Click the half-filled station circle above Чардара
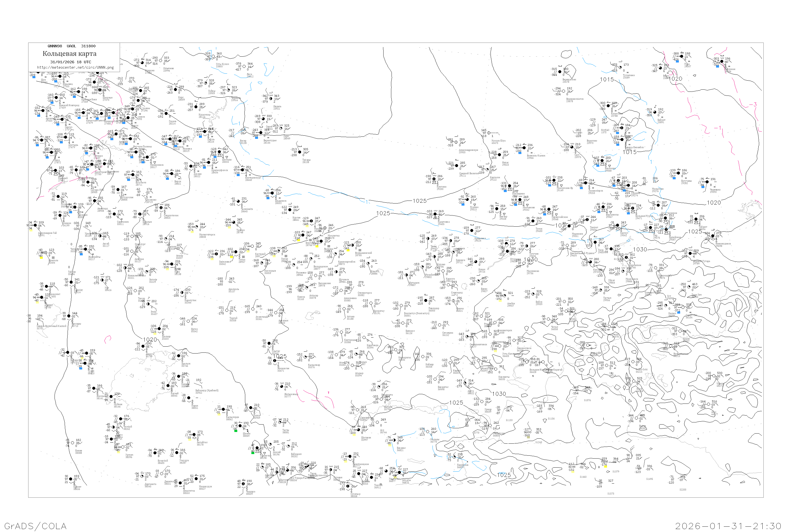 [x=243, y=484]
